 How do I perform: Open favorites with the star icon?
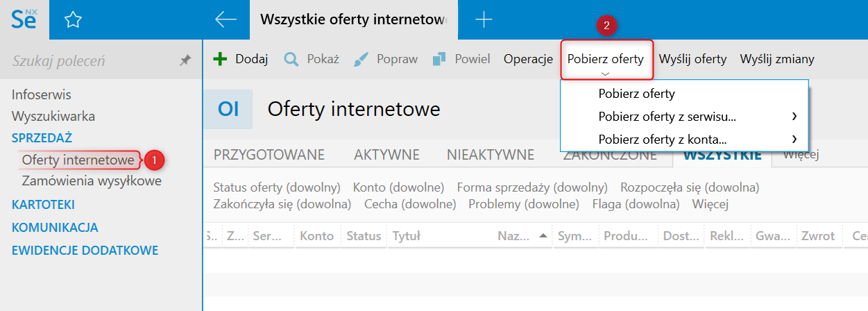[73, 20]
